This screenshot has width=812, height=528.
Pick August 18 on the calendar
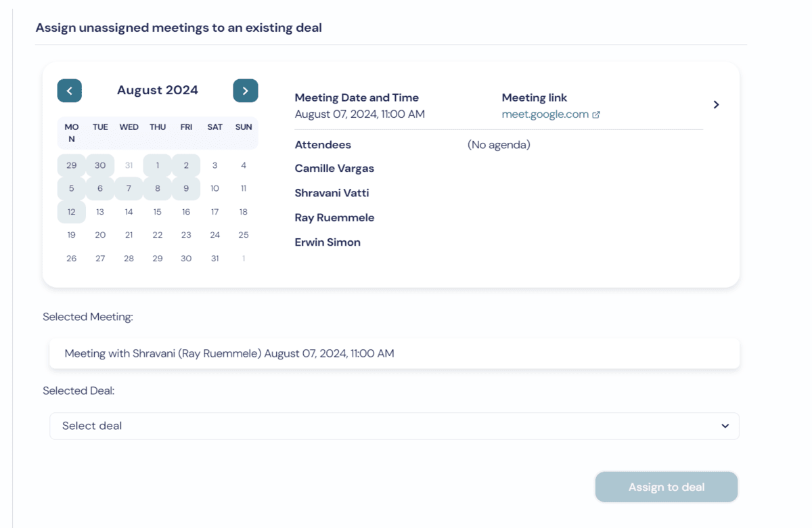244,212
